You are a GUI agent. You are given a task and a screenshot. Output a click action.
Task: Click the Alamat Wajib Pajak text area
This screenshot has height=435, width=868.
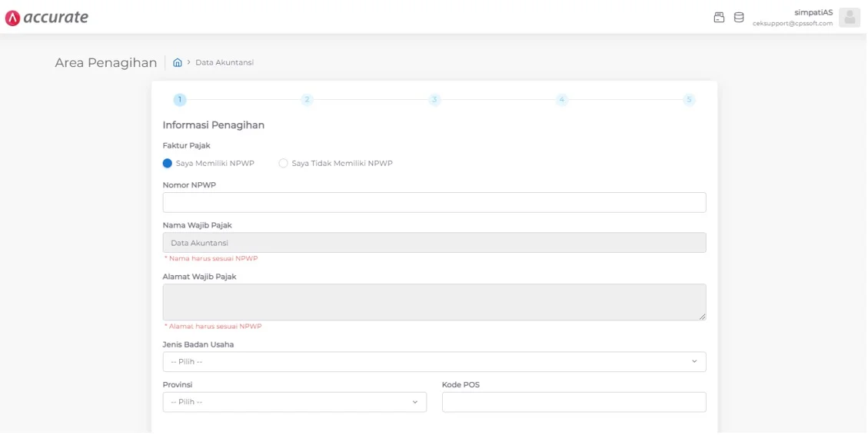point(434,302)
